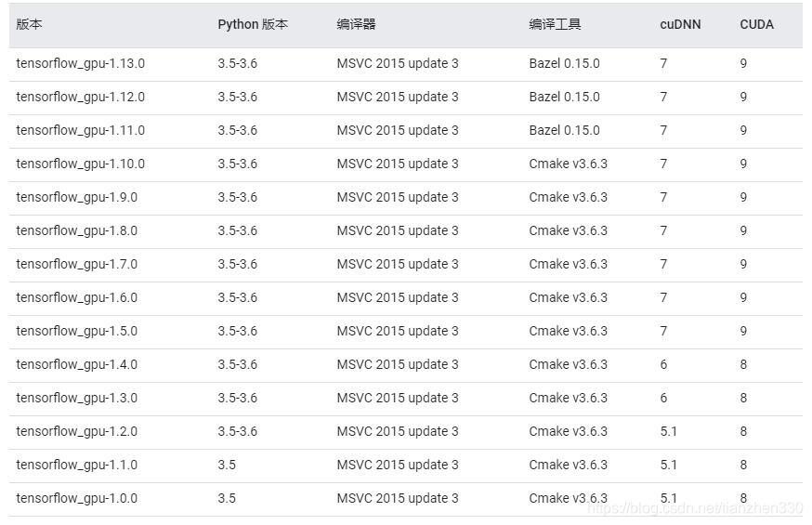This screenshot has width=812, height=525.
Task: Select the tensorflow_gpu-1.12.0 cell
Action: click(80, 98)
